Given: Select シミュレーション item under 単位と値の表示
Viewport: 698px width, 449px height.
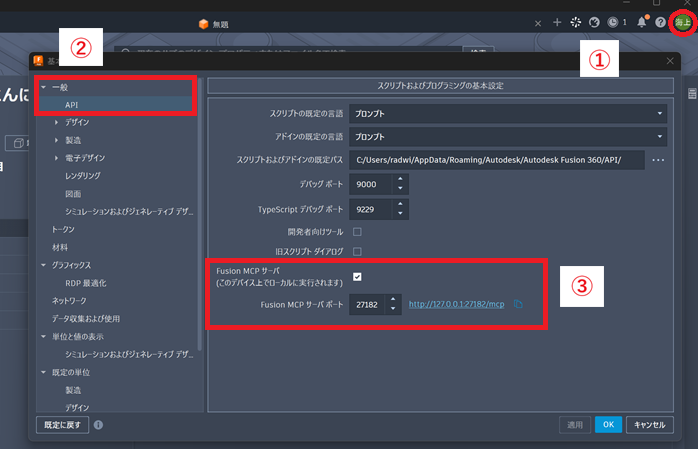Looking at the screenshot, I should [129, 354].
